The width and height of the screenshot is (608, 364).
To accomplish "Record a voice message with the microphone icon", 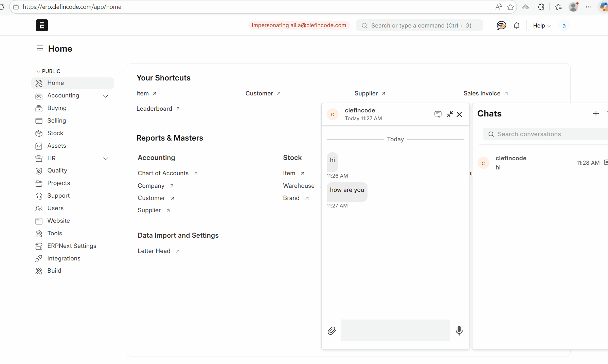I will click(x=459, y=331).
